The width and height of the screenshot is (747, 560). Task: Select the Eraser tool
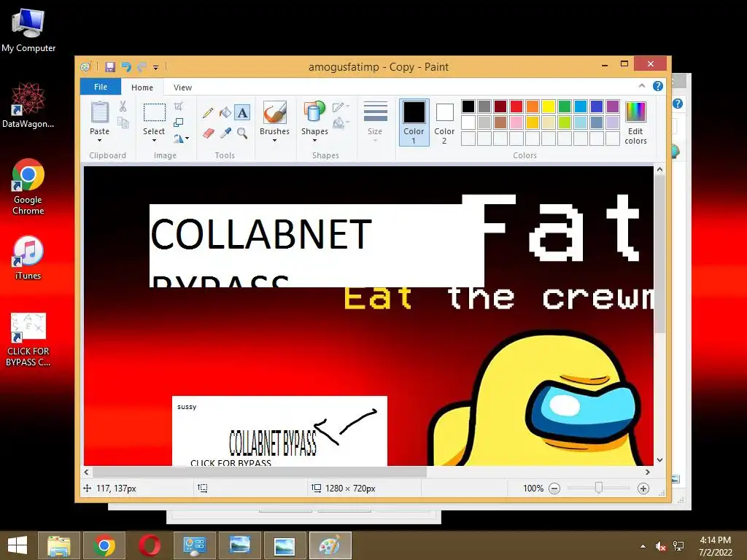tap(208, 133)
